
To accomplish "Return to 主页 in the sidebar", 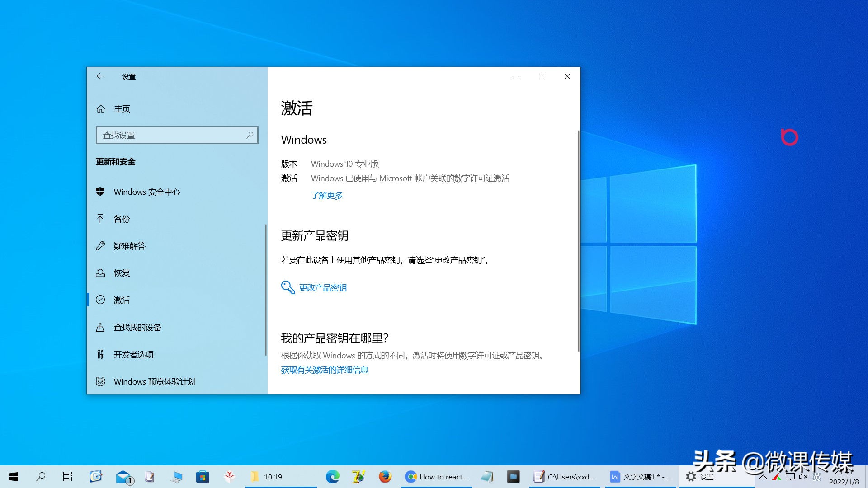I will [122, 108].
